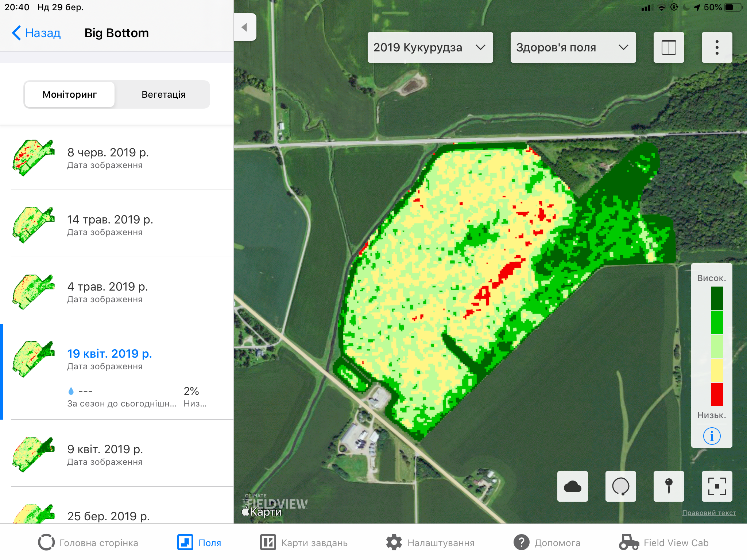Tap the dark green legend swatch

pos(717,298)
